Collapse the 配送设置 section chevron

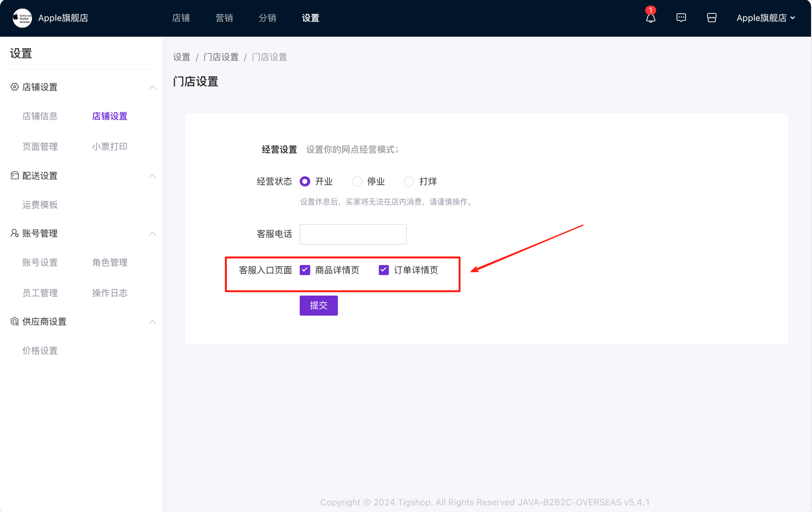coord(152,176)
